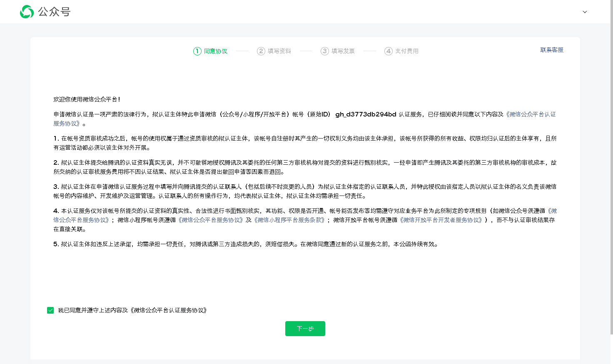This screenshot has width=613, height=364.
Task: Open the 《微信小程序平台服务条款》 link
Action: coord(290,220)
